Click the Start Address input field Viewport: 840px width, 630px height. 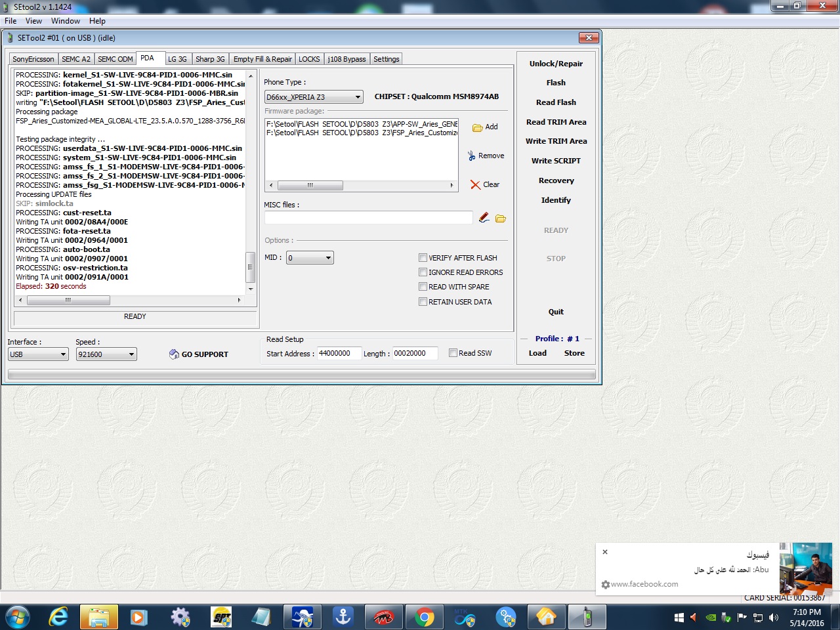(339, 353)
